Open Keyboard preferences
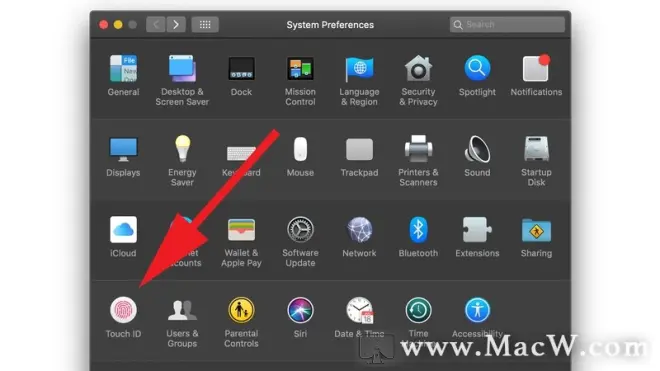Viewport: 660px width, 371px height. (241, 152)
